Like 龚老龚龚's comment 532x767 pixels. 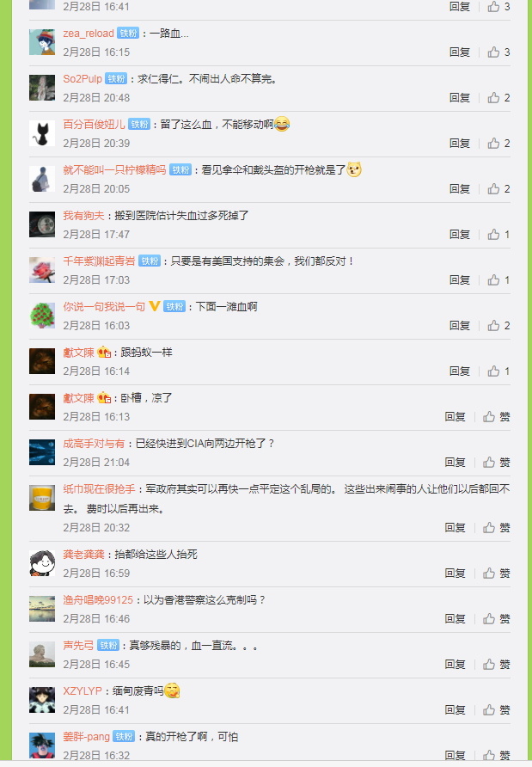pos(496,573)
